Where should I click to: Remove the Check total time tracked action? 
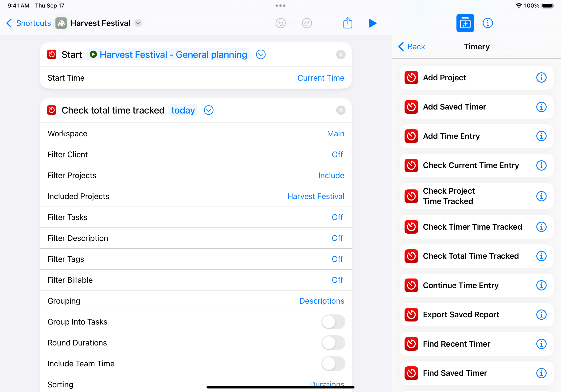coord(341,110)
